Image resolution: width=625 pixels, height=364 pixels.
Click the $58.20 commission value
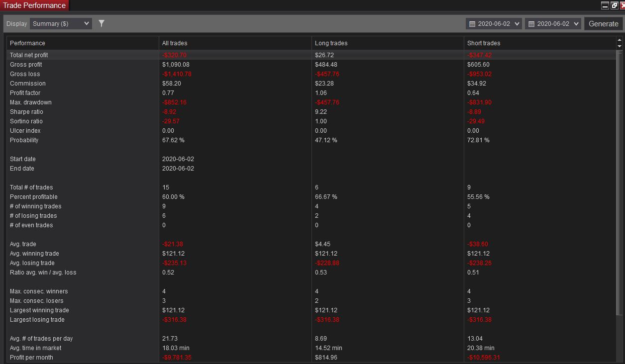tap(172, 84)
